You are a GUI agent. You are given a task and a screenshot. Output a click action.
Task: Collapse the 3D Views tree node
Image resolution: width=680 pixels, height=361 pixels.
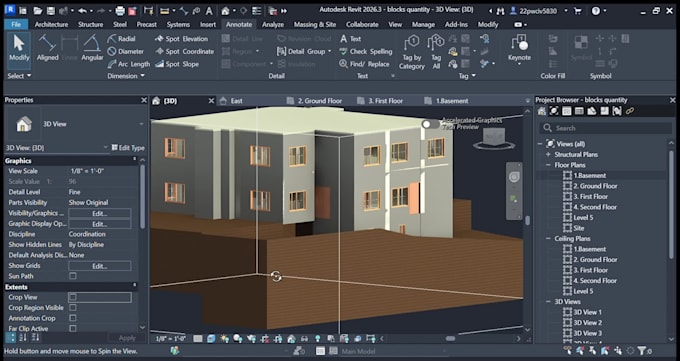[x=548, y=302]
